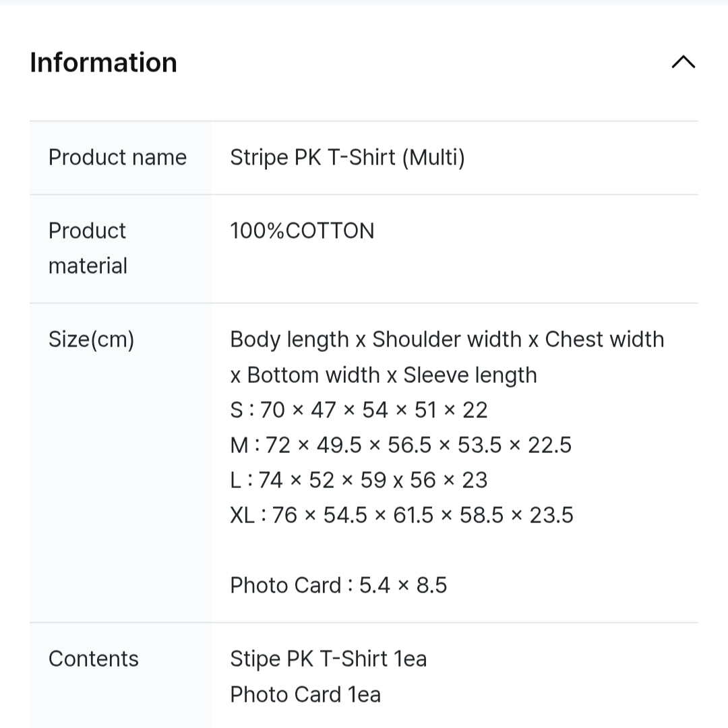The height and width of the screenshot is (728, 728).
Task: Select the Contents label cell
Action: point(120,675)
